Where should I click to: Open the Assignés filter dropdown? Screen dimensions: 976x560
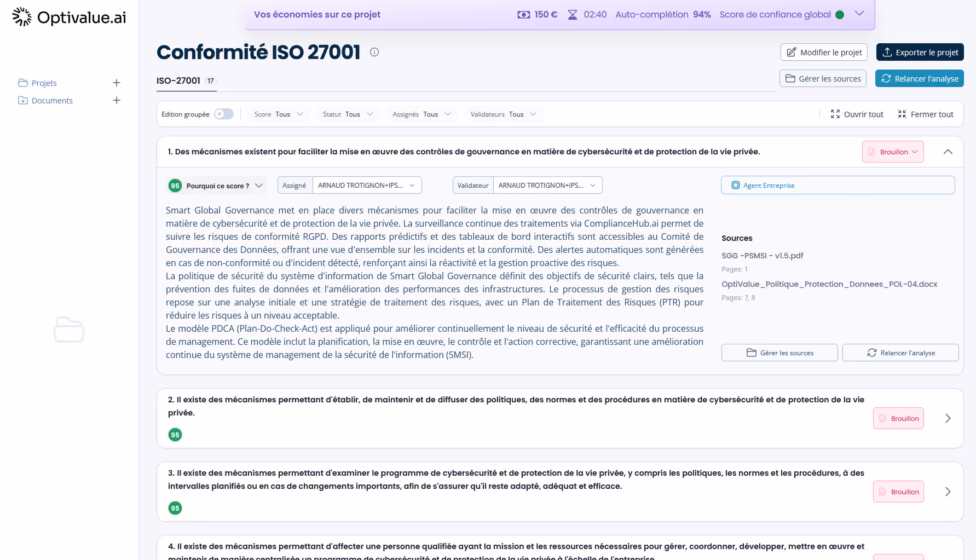tap(421, 114)
